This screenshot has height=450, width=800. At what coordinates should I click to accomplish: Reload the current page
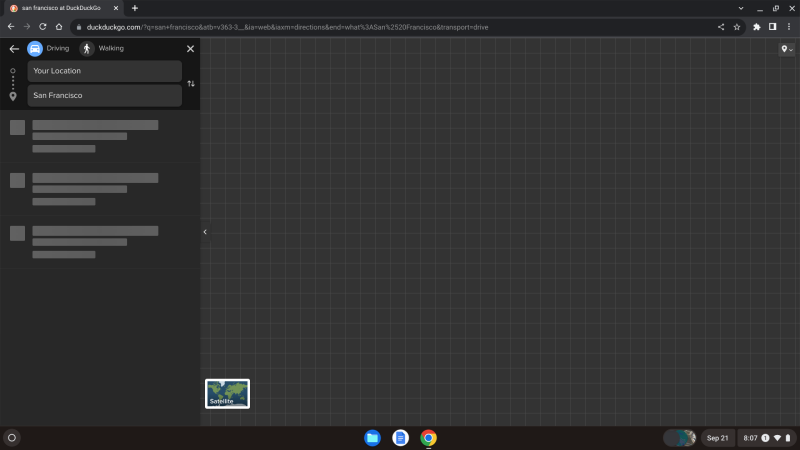point(43,27)
